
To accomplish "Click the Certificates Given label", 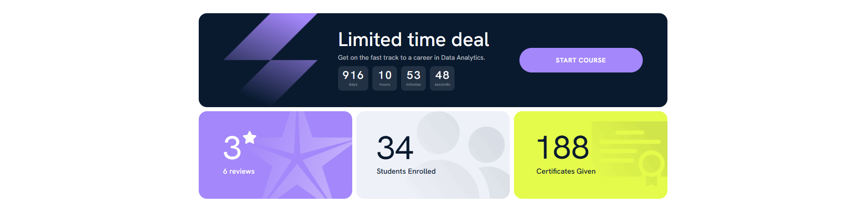I will [x=566, y=171].
